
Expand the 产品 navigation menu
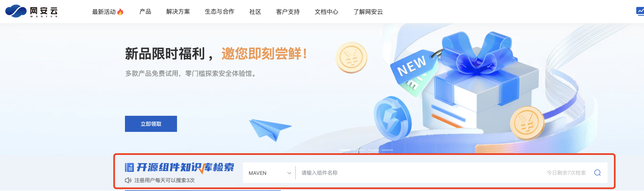pyautogui.click(x=145, y=12)
